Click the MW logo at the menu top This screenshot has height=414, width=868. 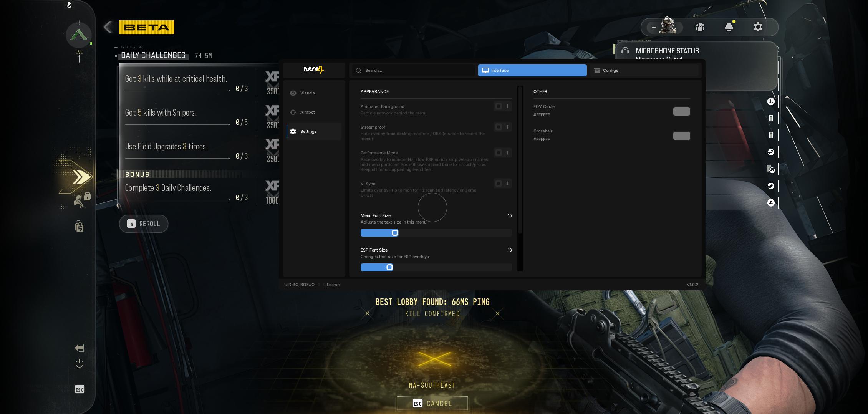click(314, 70)
